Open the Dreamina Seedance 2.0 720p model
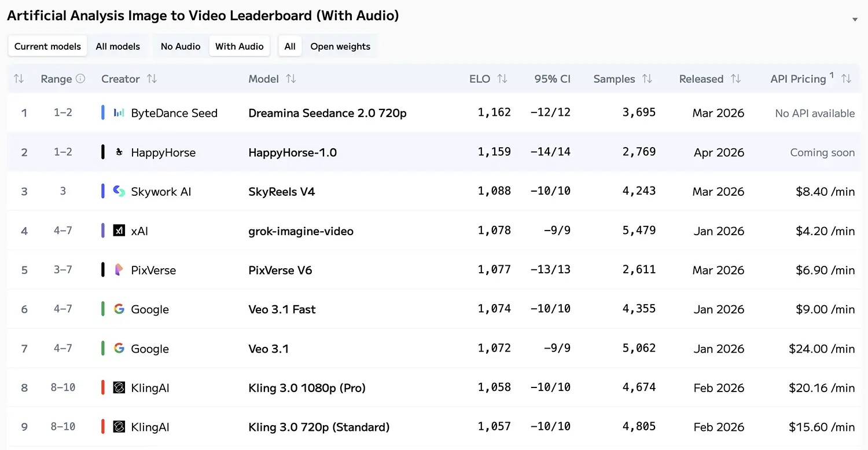 pos(328,113)
